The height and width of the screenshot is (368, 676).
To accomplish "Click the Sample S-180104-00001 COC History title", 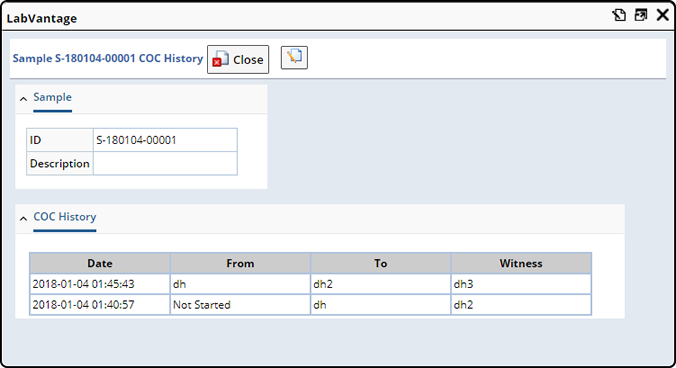I will click(x=108, y=58).
